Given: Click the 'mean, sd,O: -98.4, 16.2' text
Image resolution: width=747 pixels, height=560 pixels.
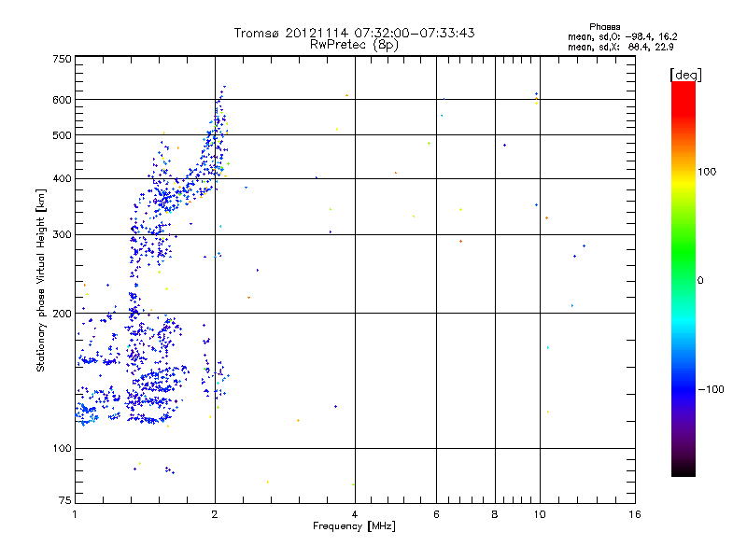Looking at the screenshot, I should click(622, 36).
